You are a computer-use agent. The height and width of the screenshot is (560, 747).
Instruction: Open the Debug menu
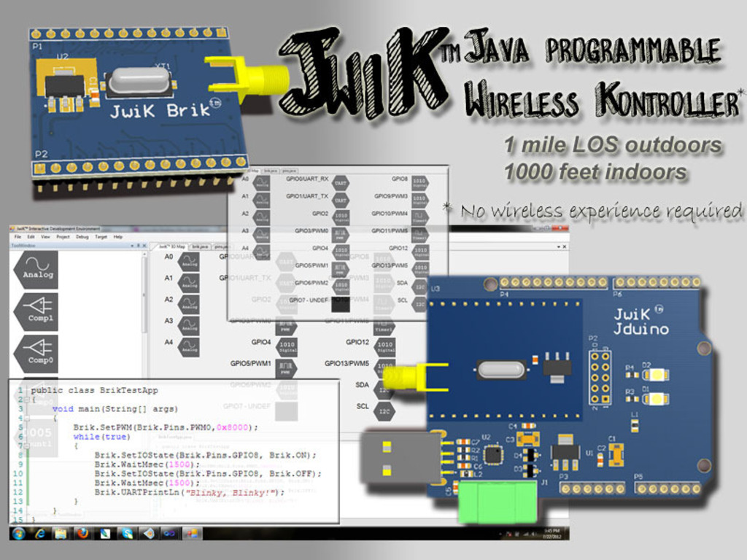click(82, 237)
